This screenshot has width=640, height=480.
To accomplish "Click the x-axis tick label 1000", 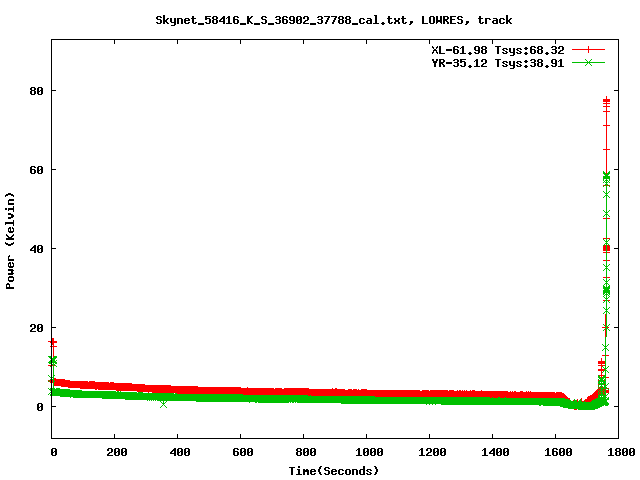I will click(369, 452).
